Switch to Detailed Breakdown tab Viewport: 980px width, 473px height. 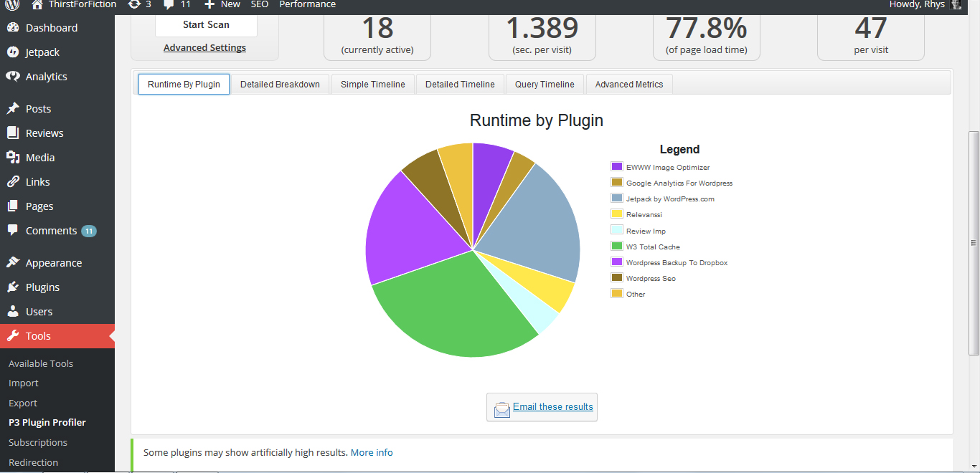tap(280, 84)
